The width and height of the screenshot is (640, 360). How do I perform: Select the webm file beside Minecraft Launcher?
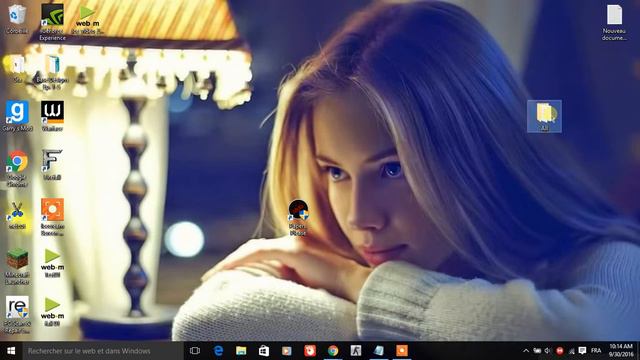[52, 263]
